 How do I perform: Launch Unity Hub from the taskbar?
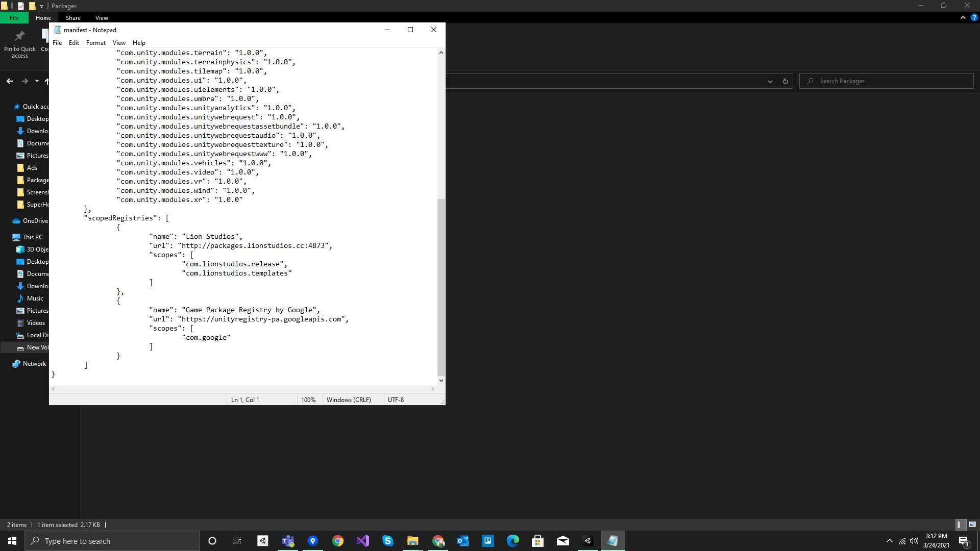pyautogui.click(x=262, y=540)
